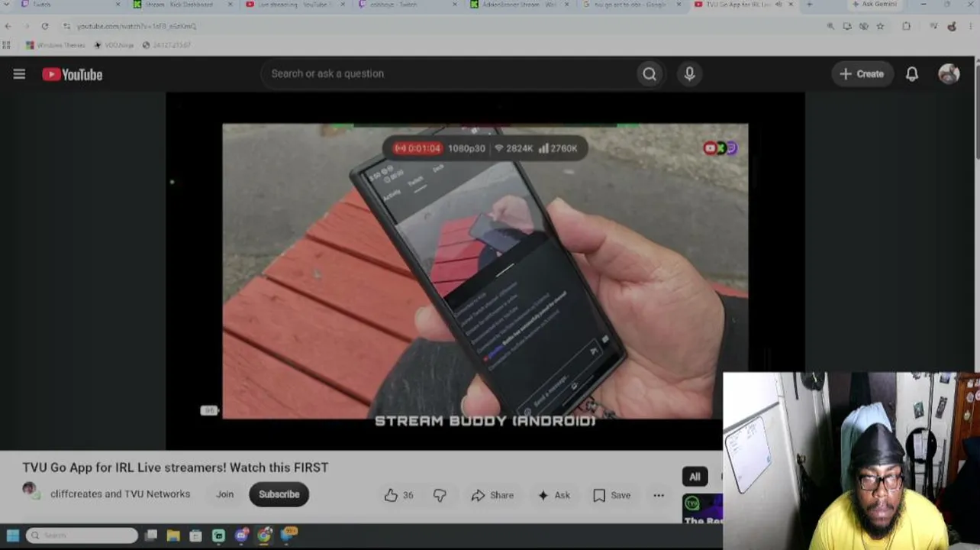Start voice search with the microphone
980x550 pixels.
tap(689, 74)
